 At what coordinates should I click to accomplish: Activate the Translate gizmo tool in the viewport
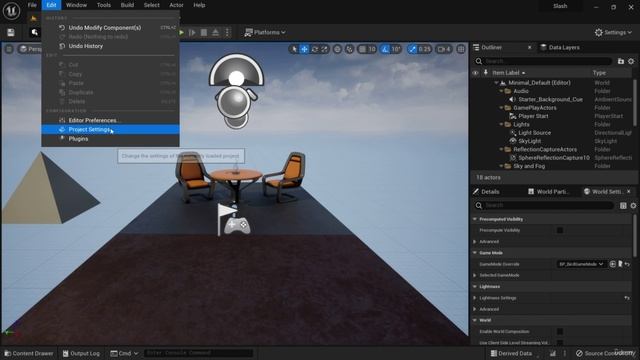click(304, 49)
